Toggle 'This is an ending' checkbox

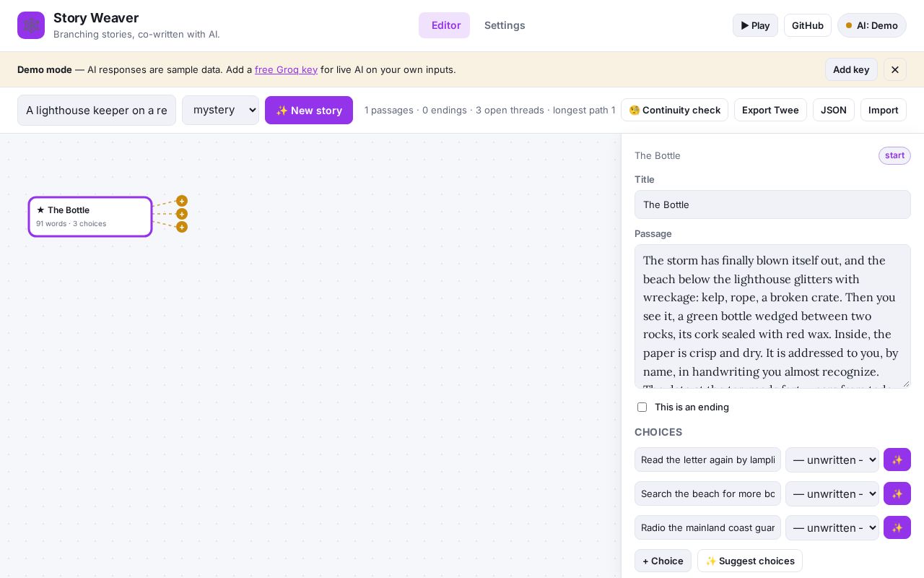pyautogui.click(x=642, y=407)
